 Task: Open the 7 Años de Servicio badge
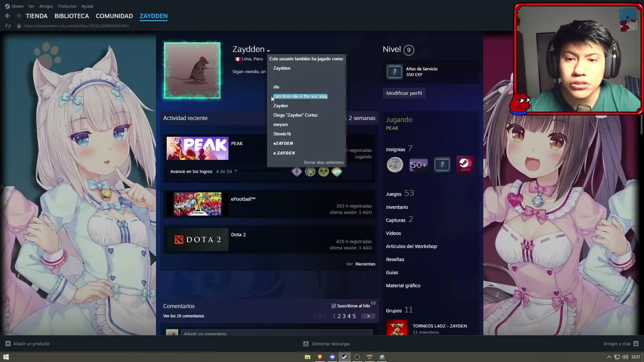(x=394, y=72)
